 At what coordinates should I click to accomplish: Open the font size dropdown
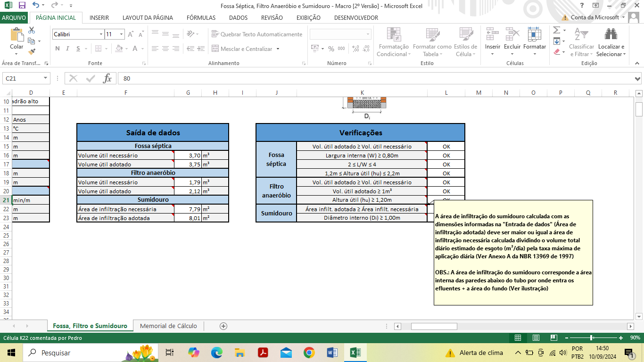coord(122,34)
